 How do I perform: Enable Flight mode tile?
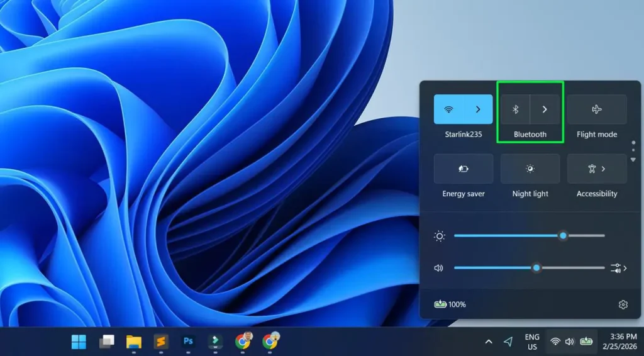597,109
